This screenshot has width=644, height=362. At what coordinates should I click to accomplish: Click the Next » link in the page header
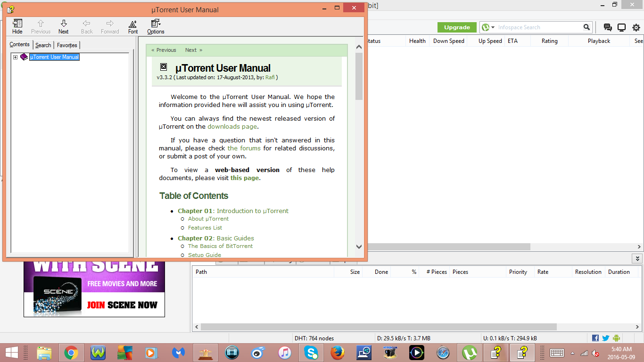tap(194, 50)
